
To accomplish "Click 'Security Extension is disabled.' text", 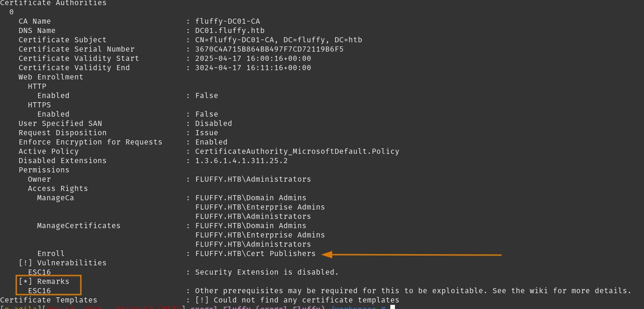I will pyautogui.click(x=267, y=272).
